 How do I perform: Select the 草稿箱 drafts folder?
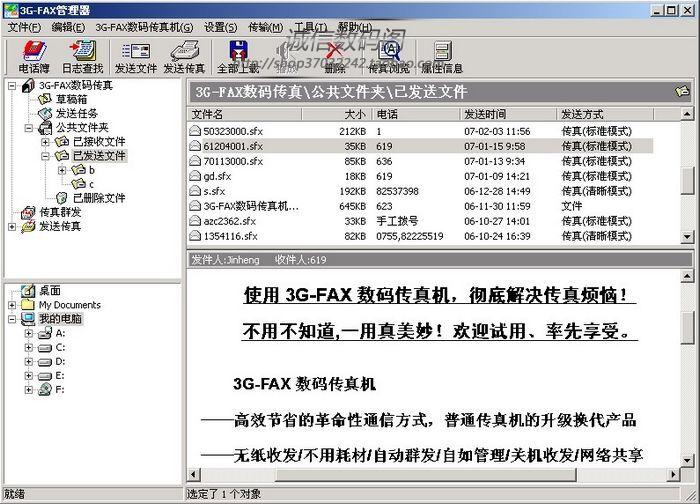point(71,99)
